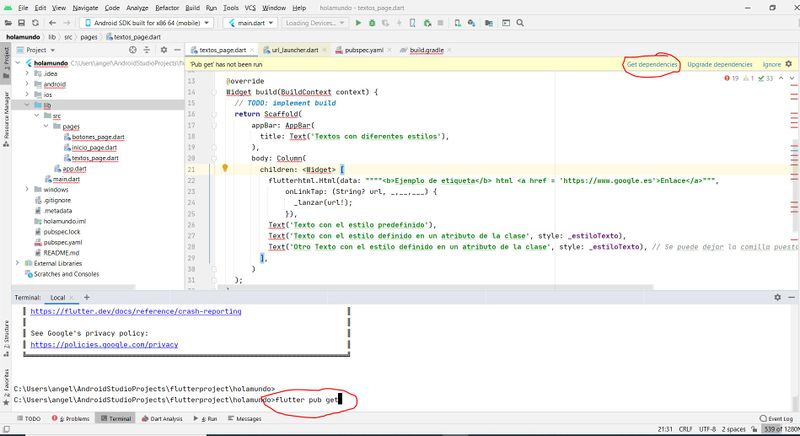
Task: Click the Get dependencies link
Action: 652,64
